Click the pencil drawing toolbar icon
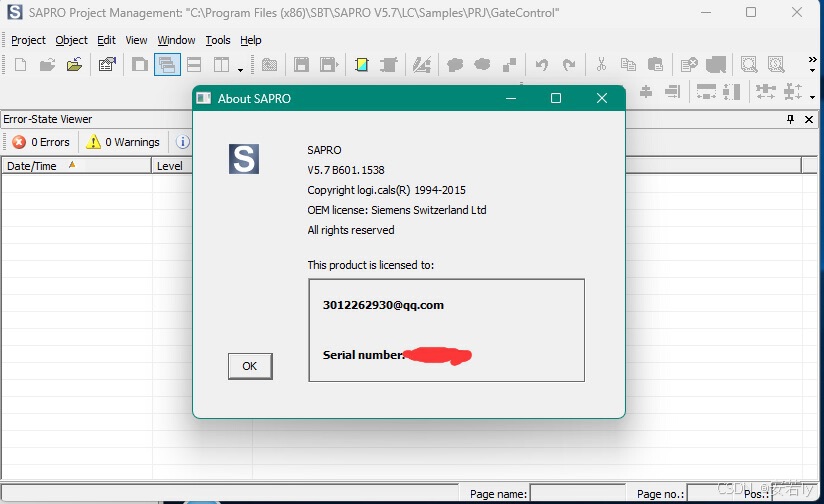Image resolution: width=824 pixels, height=504 pixels. coord(421,65)
